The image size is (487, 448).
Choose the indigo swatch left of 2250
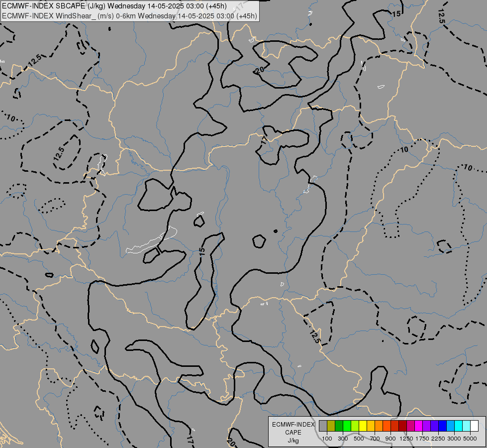[x=434, y=426]
